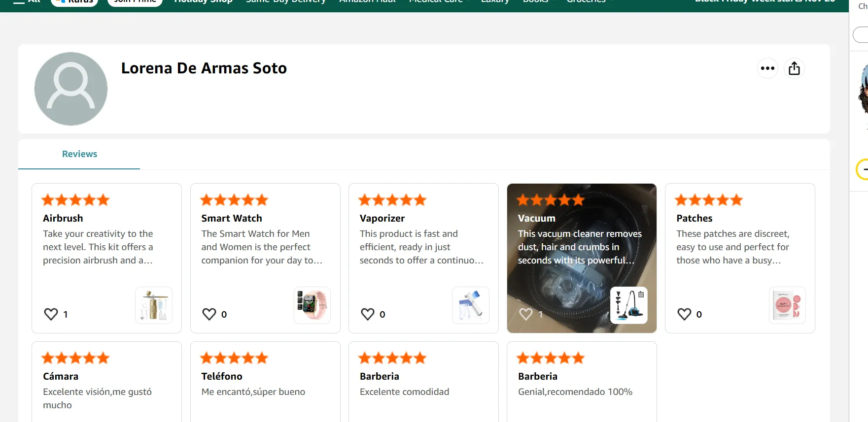Click "Excelente visión,me gustó mucho" text
868x422 pixels.
coord(97,398)
